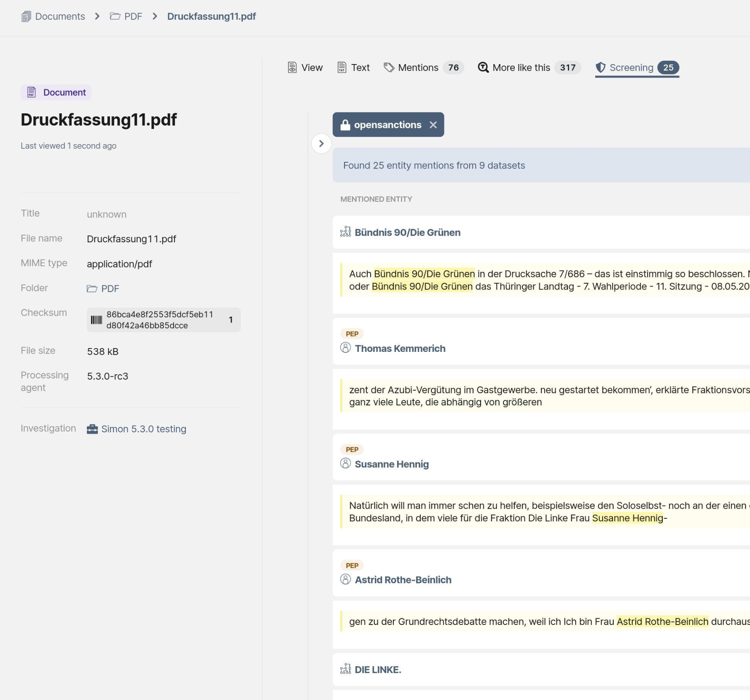The height and width of the screenshot is (700, 750).
Task: Click the MIME type value application/pdf
Action: click(x=119, y=264)
